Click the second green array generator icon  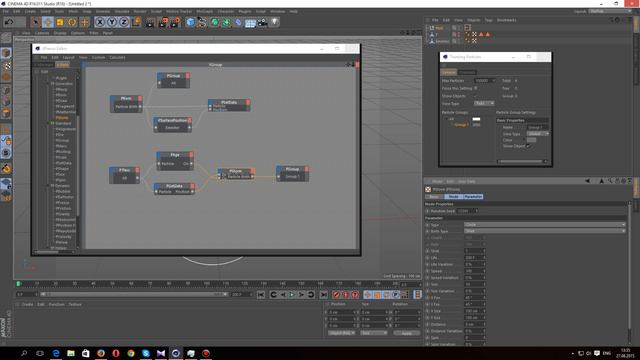pos(226,22)
